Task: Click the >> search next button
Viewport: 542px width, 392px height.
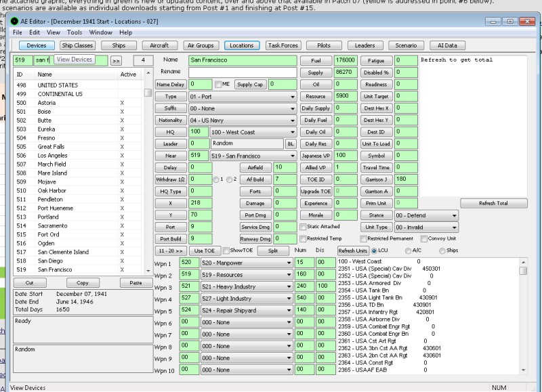Action: tap(116, 61)
